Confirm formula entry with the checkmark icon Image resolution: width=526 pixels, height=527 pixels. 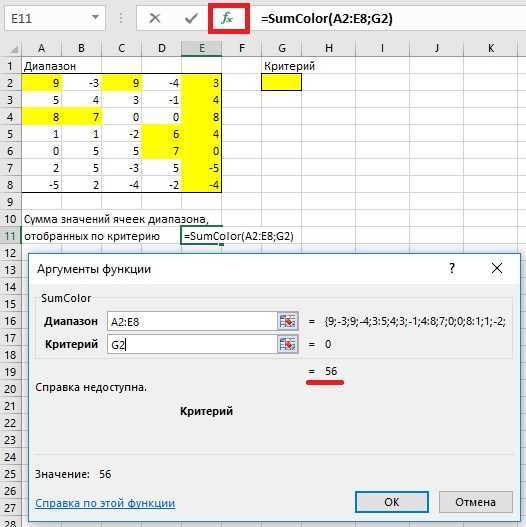tap(192, 18)
